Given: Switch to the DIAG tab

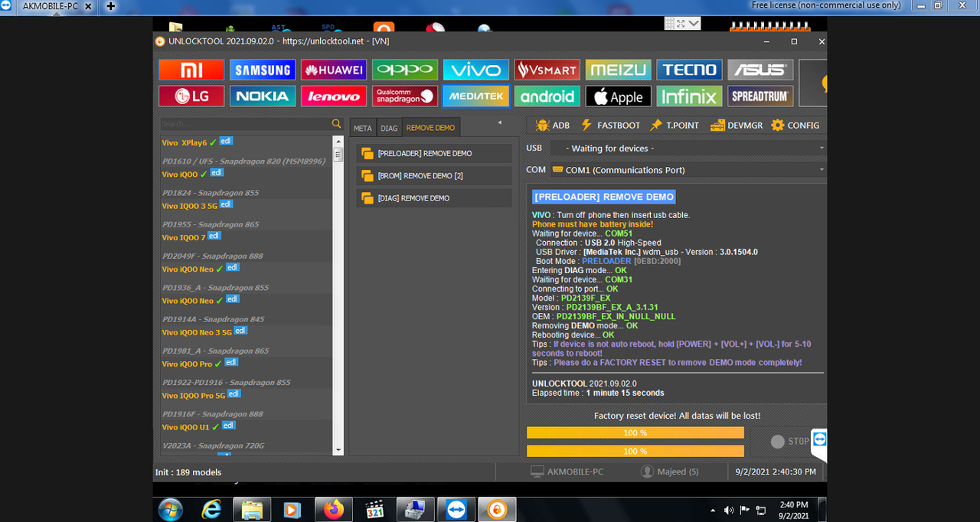Looking at the screenshot, I should 389,129.
